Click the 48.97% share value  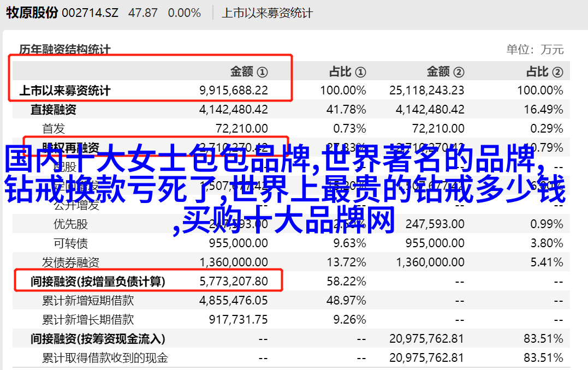346,301
